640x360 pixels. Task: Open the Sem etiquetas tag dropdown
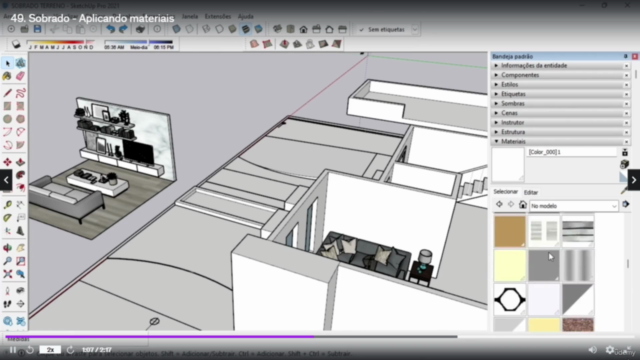coord(415,29)
